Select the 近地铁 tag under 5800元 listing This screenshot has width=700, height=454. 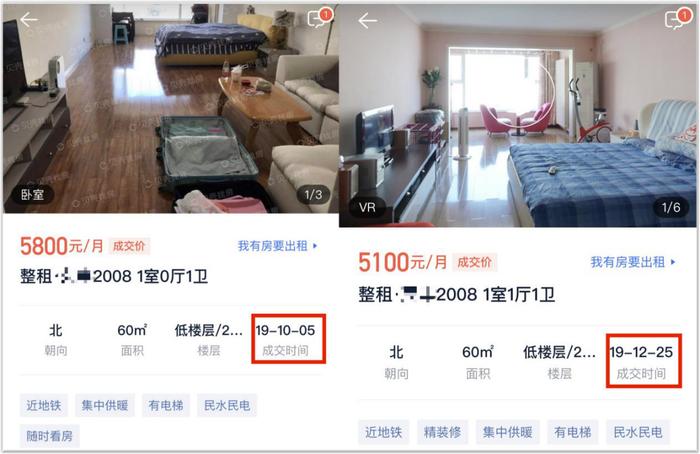tap(44, 405)
